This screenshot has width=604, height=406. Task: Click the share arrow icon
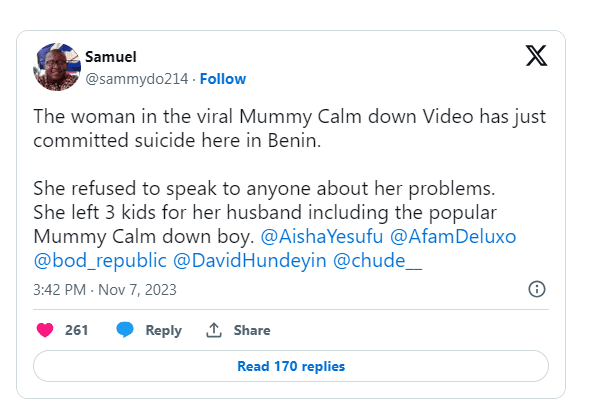coord(213,330)
